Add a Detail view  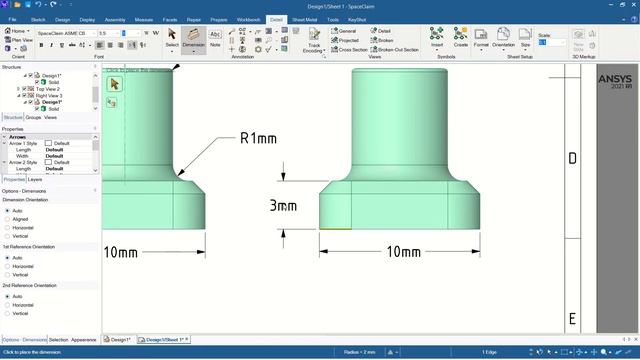(381, 31)
